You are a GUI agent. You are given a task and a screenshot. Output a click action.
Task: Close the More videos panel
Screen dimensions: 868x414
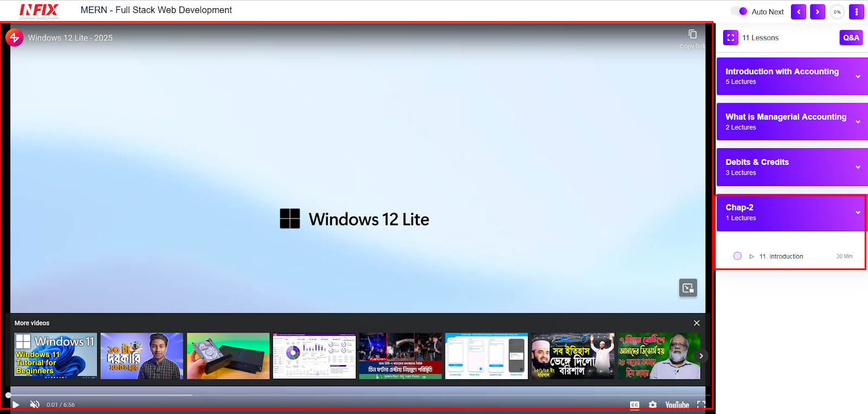click(x=697, y=323)
